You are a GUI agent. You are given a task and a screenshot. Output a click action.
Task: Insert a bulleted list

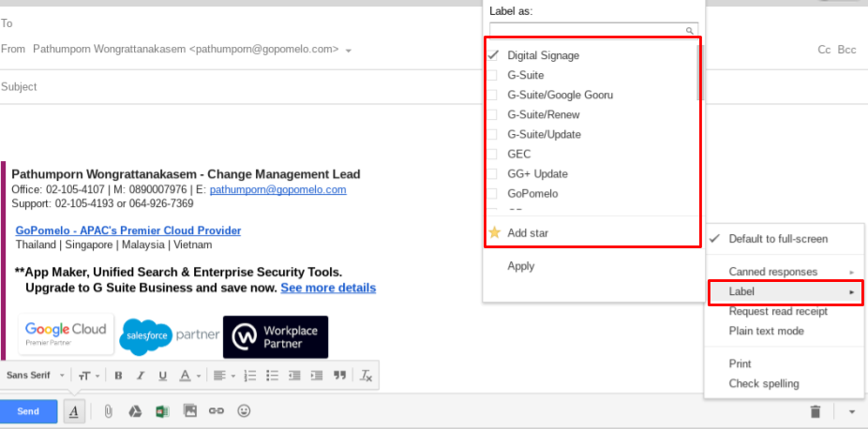(x=272, y=376)
